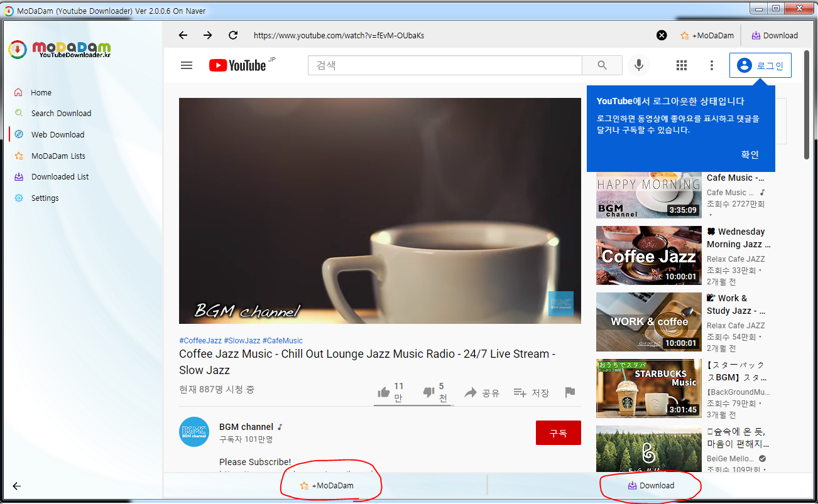Reload the current web page

pos(233,35)
